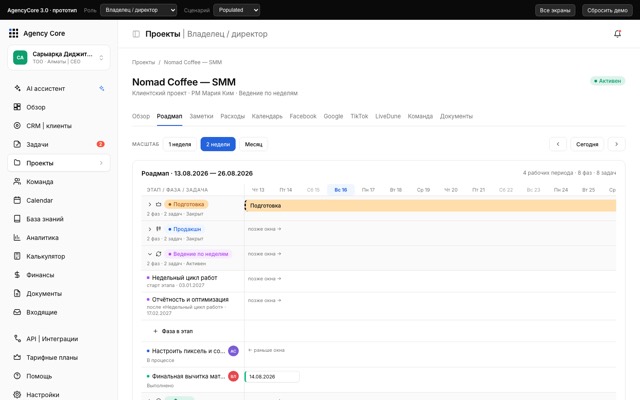Switch to the Расходы tab
Image resolution: width=640 pixels, height=400 pixels.
233,116
